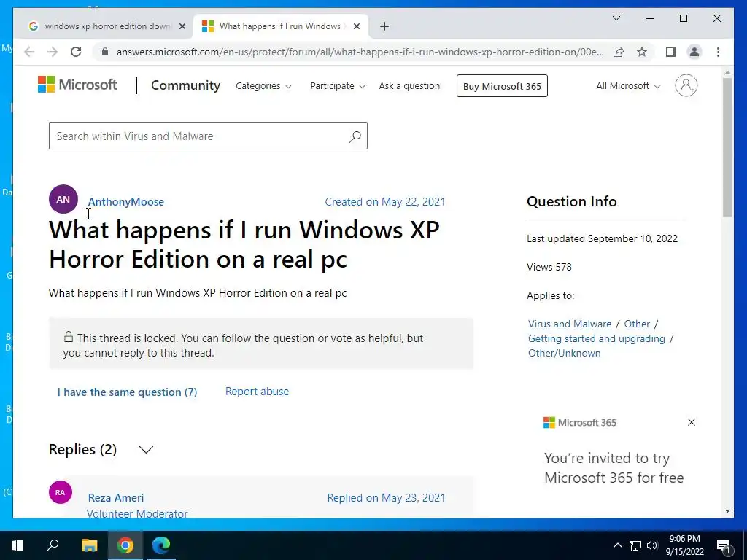Screen dimensions: 747x560
Task: Click Ask a question in the header
Action: (409, 86)
